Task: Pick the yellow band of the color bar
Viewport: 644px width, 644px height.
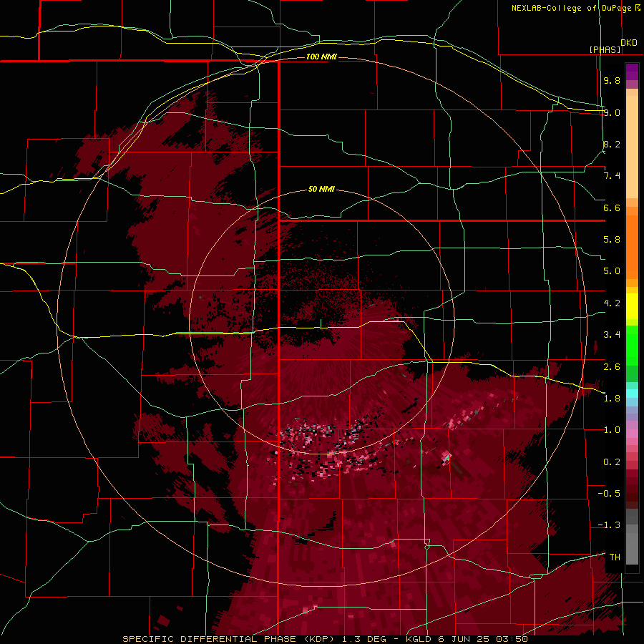Action: pos(632,306)
